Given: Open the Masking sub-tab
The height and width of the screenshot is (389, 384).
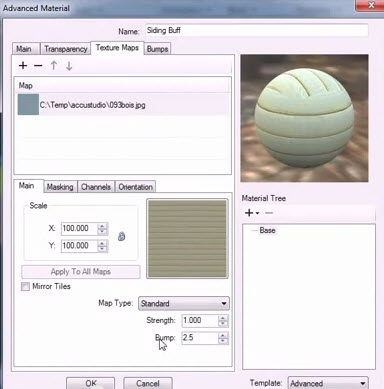Looking at the screenshot, I should pyautogui.click(x=60, y=187).
